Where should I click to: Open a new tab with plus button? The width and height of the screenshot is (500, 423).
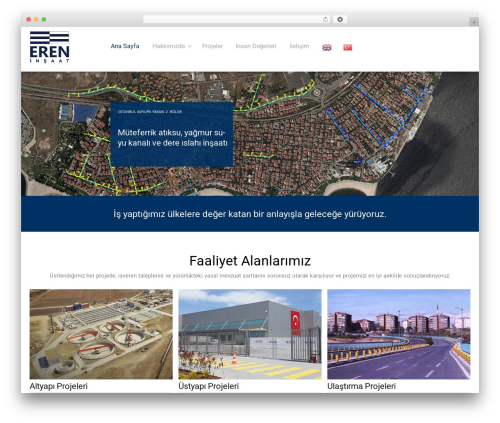pyautogui.click(x=474, y=22)
